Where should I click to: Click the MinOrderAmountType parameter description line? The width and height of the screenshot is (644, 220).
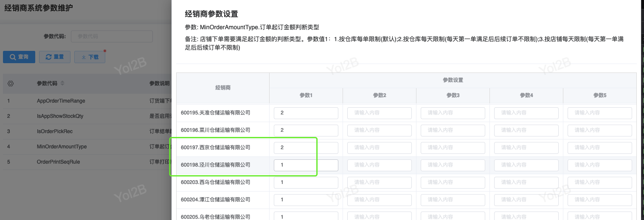click(x=252, y=27)
